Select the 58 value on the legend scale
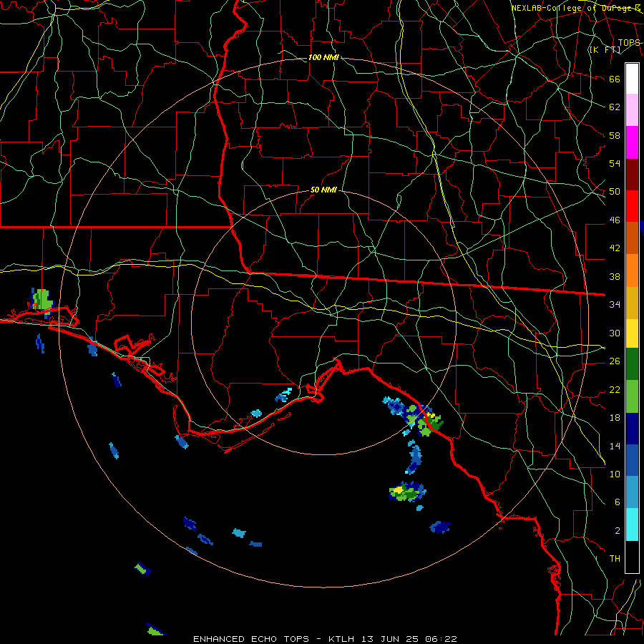The height and width of the screenshot is (644, 644). (615, 135)
